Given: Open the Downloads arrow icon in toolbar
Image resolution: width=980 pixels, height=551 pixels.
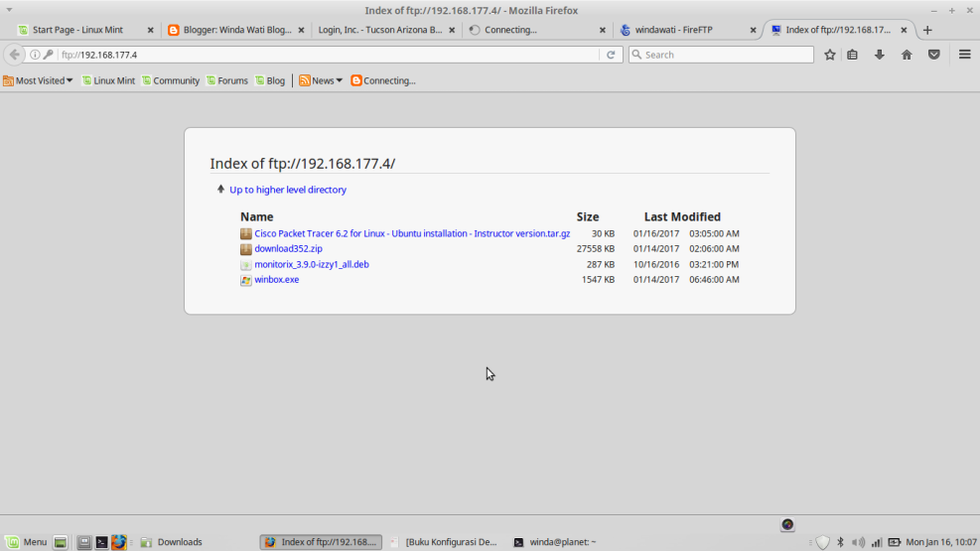Looking at the screenshot, I should point(879,55).
